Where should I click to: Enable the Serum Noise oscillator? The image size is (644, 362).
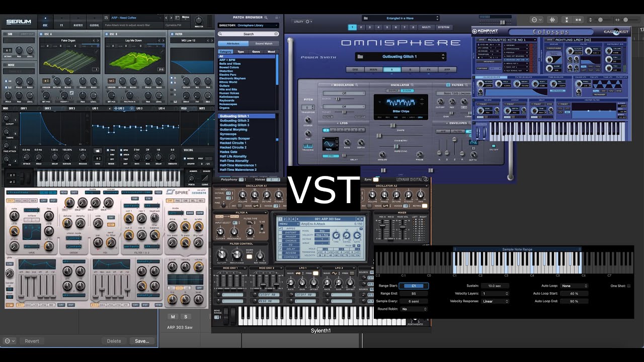tap(5, 64)
